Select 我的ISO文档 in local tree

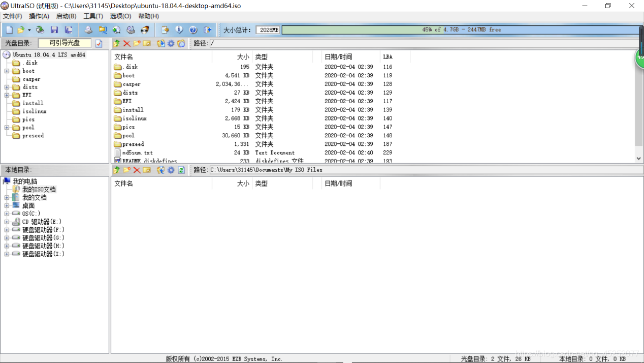point(39,190)
